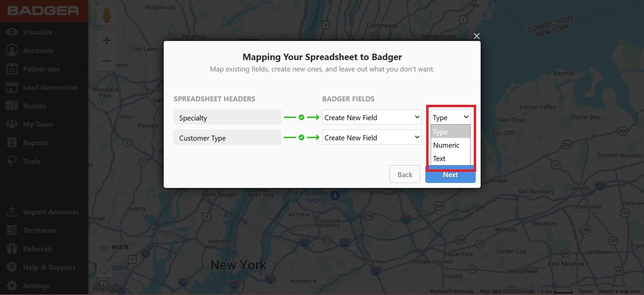Click the My Team people icon
The height and width of the screenshot is (295, 644).
coord(12,124)
